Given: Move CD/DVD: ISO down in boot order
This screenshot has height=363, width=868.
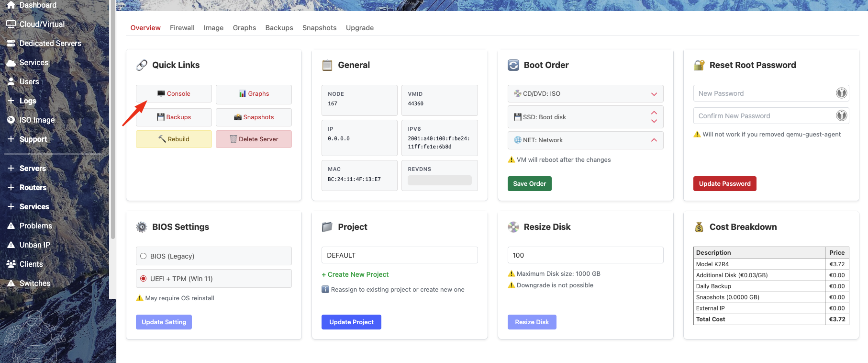Looking at the screenshot, I should coord(654,94).
